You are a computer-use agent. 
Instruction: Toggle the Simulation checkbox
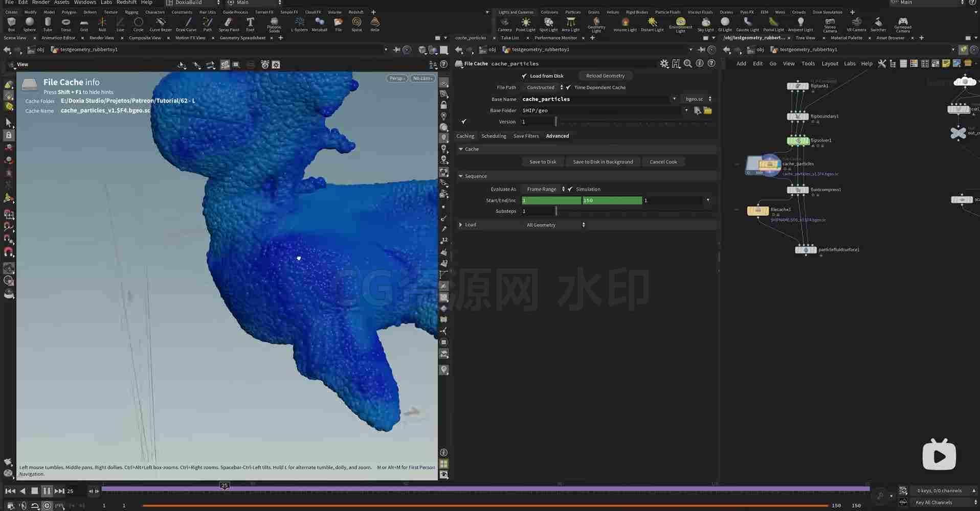(570, 189)
